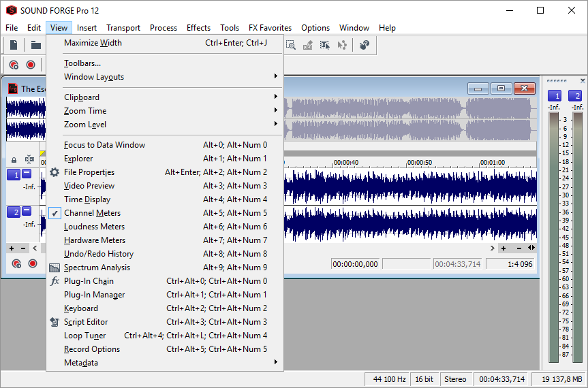The width and height of the screenshot is (588, 388).
Task: Select Explorer in View menu
Action: [165, 159]
